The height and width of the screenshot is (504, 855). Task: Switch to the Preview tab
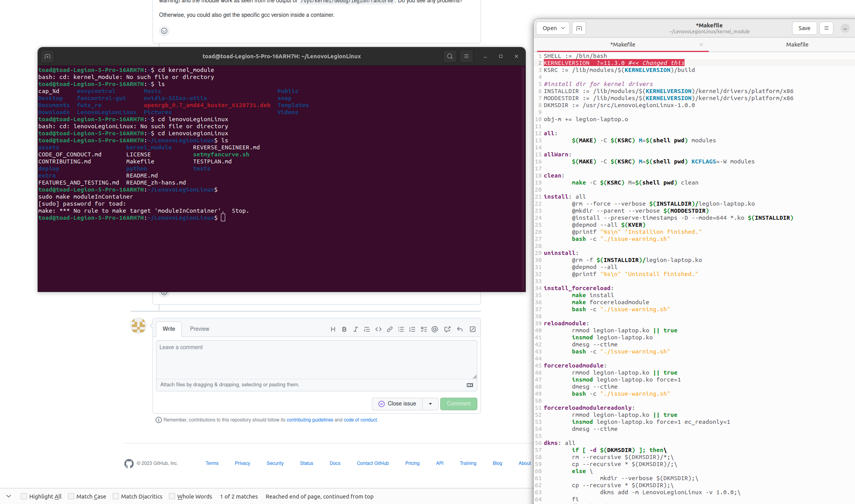pos(199,329)
